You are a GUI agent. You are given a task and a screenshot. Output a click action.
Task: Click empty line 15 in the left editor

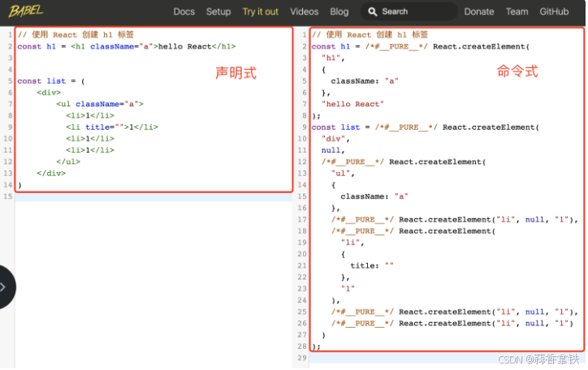[x=153, y=196]
